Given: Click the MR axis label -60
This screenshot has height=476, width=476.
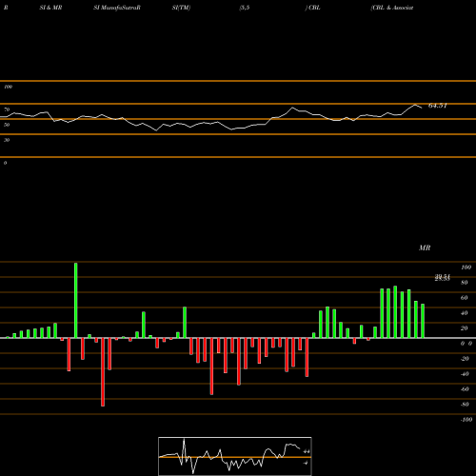Looking at the screenshot, I should click(x=465, y=389).
